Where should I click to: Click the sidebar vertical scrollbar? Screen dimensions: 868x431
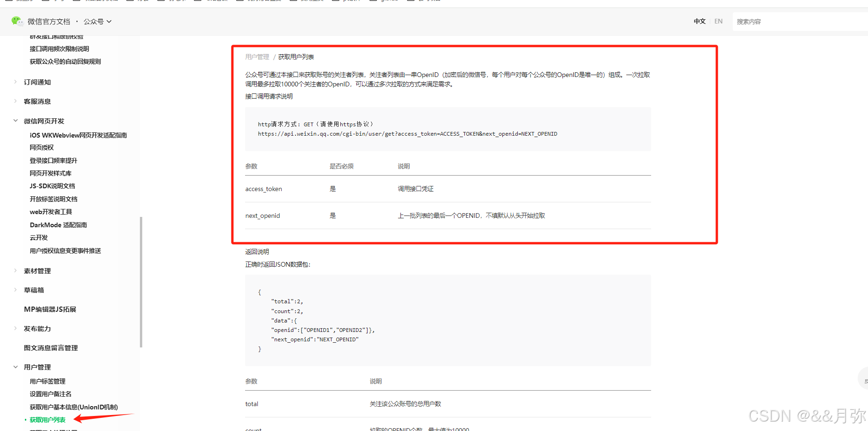[141, 282]
